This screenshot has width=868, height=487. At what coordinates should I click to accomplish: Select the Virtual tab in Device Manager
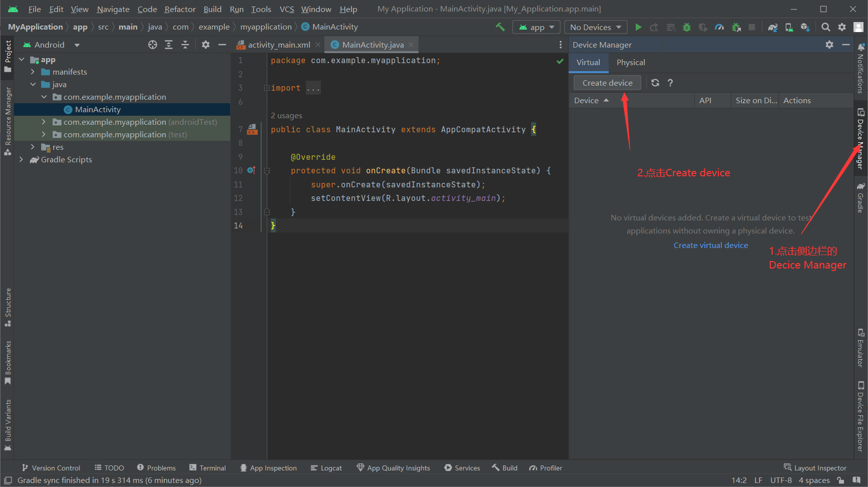588,63
